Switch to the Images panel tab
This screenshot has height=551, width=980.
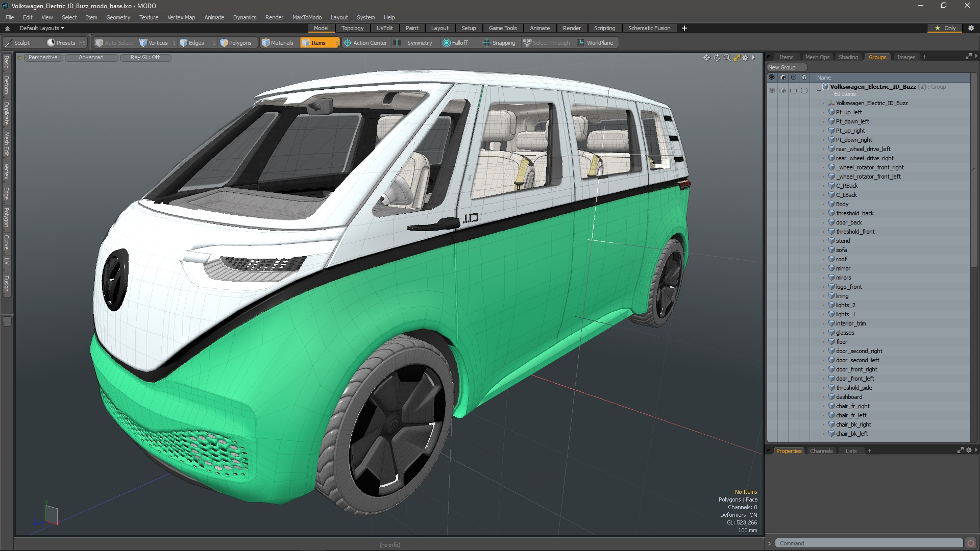pos(906,57)
